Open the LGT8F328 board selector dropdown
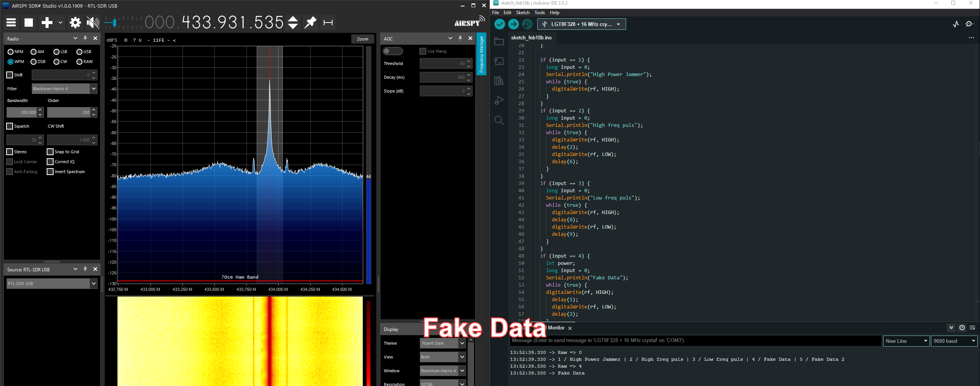The height and width of the screenshot is (386, 980). (x=581, y=24)
